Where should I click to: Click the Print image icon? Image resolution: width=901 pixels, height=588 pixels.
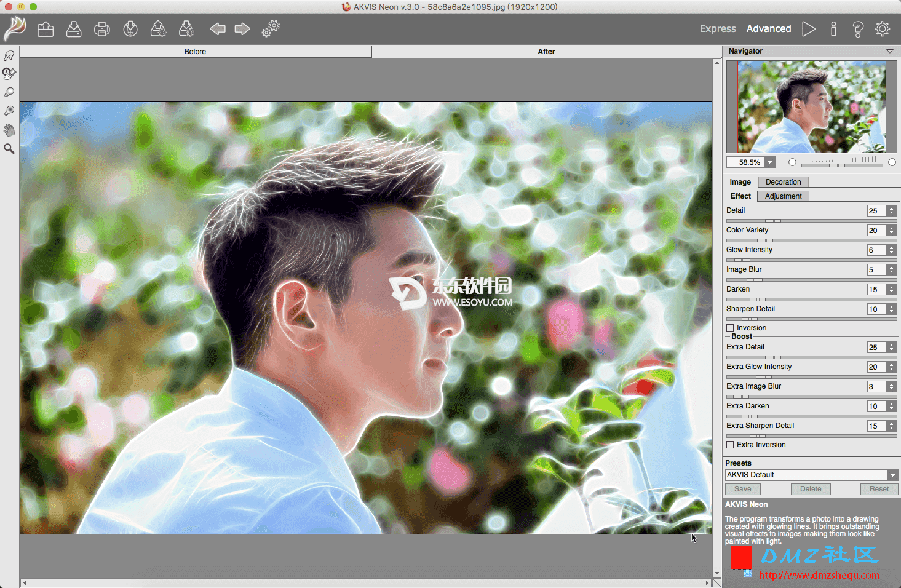tap(102, 29)
